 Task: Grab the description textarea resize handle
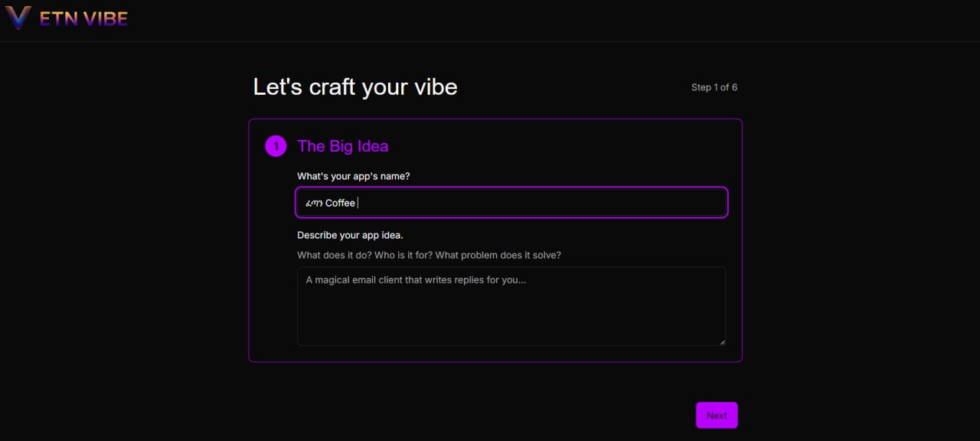(x=721, y=341)
